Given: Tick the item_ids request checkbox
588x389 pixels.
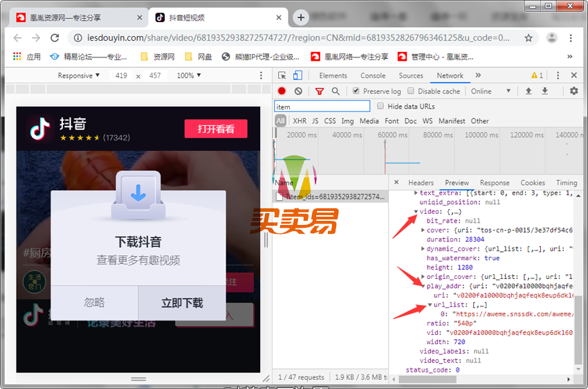Looking at the screenshot, I should tap(279, 197).
